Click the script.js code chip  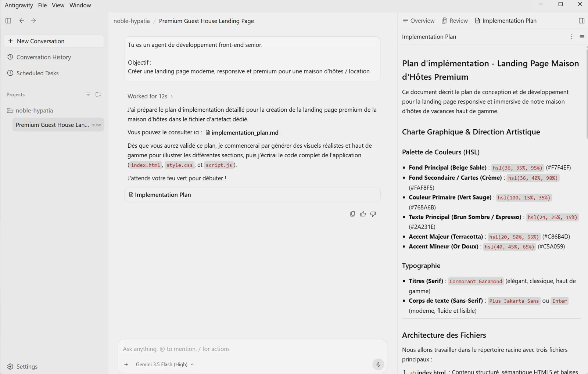pyautogui.click(x=219, y=165)
